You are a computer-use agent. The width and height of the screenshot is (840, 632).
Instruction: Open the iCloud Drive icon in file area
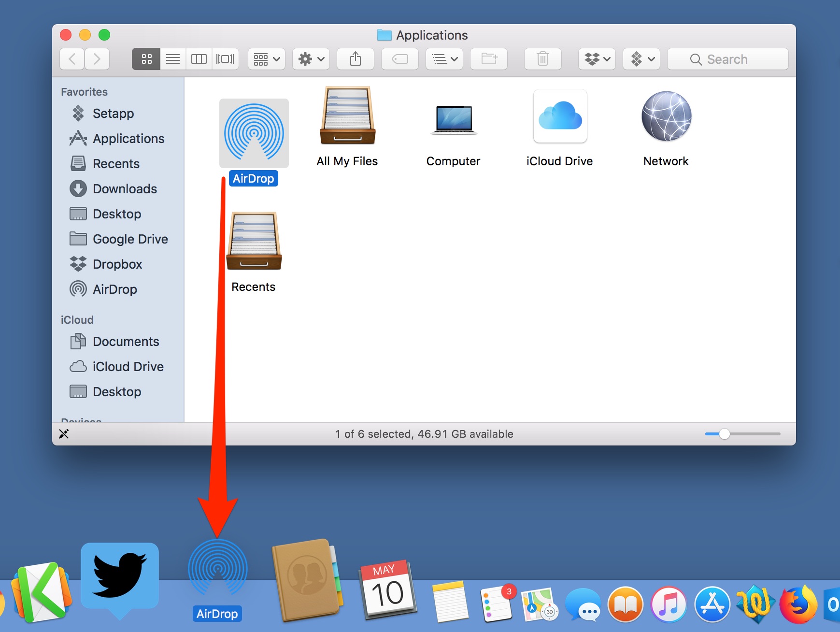[x=560, y=117]
